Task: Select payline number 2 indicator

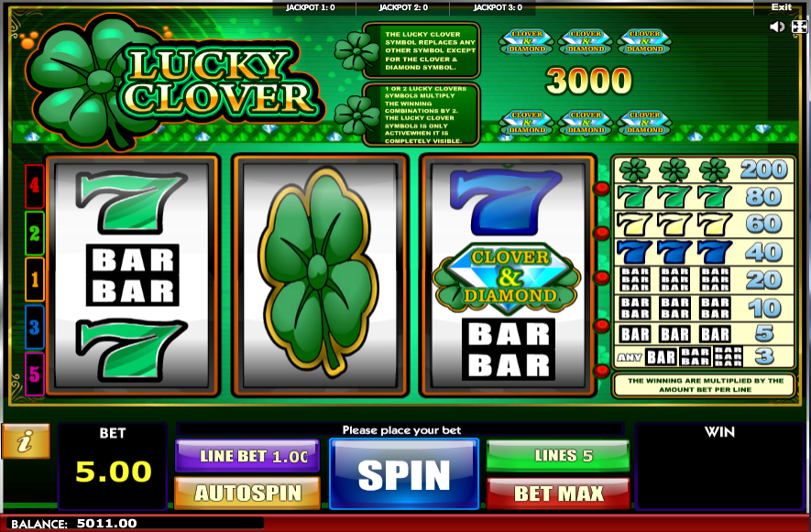Action: pyautogui.click(x=34, y=233)
